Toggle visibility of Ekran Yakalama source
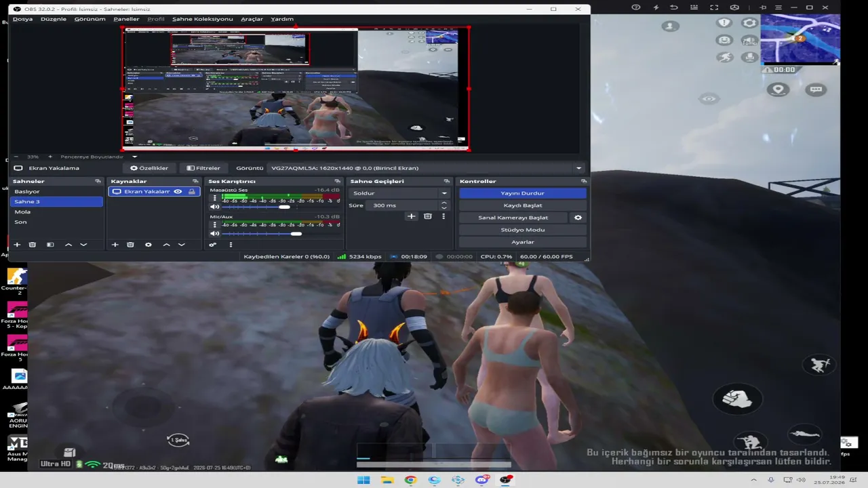Image resolution: width=868 pixels, height=488 pixels. coord(178,192)
